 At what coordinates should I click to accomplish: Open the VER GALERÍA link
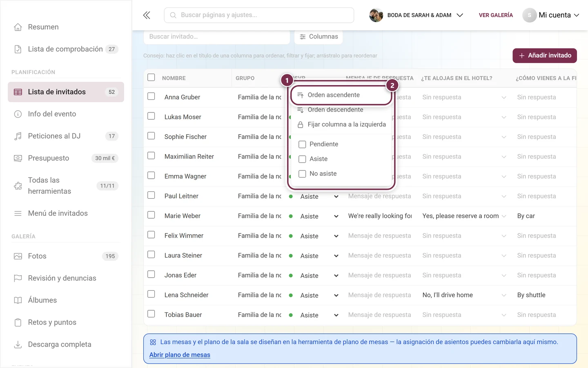496,15
